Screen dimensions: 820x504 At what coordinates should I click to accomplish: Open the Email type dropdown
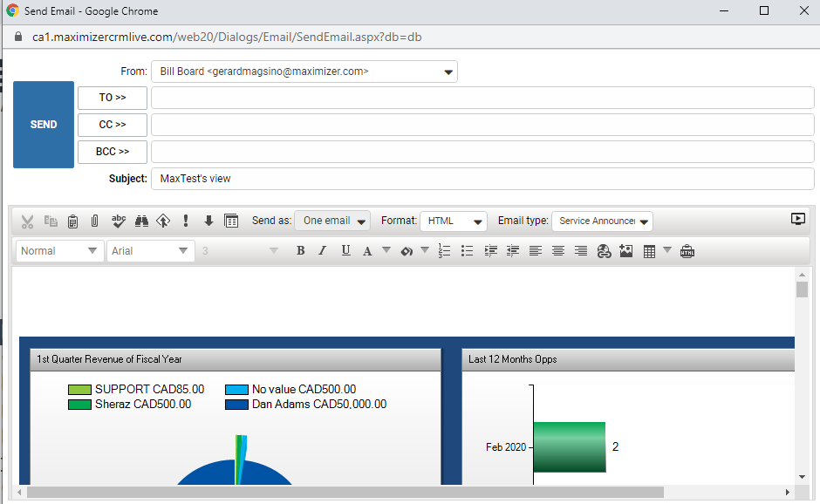tap(603, 221)
